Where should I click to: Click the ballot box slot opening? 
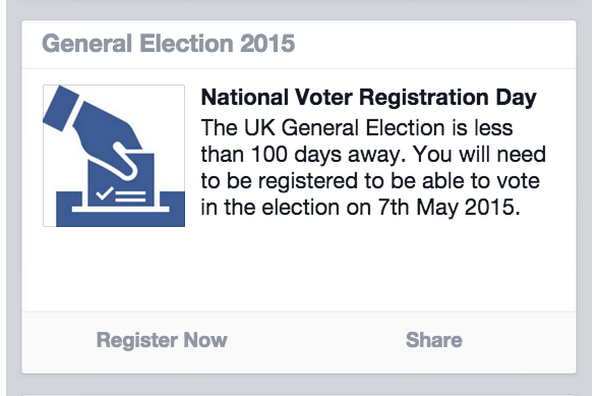coord(121,209)
